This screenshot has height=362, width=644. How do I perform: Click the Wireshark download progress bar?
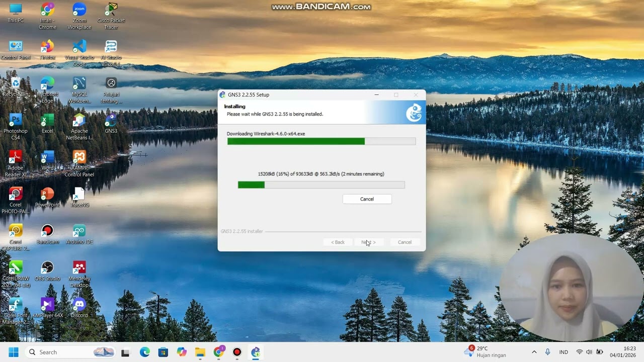click(x=321, y=185)
